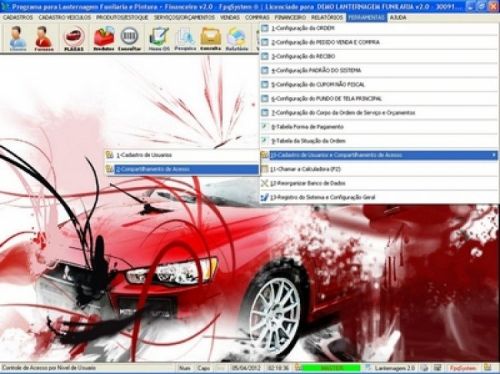The width and height of the screenshot is (500, 374).
Task: Click the Pesquisa magnifier document icon
Action: (x=185, y=38)
